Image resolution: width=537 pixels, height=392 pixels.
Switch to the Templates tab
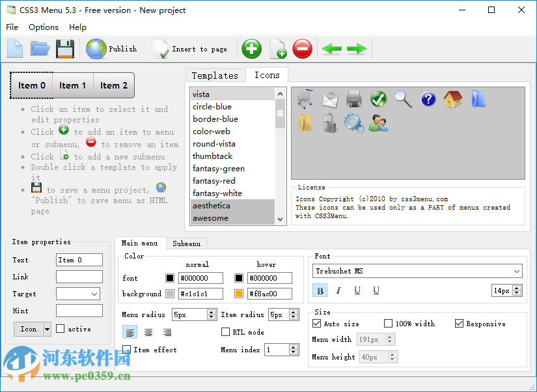[215, 75]
